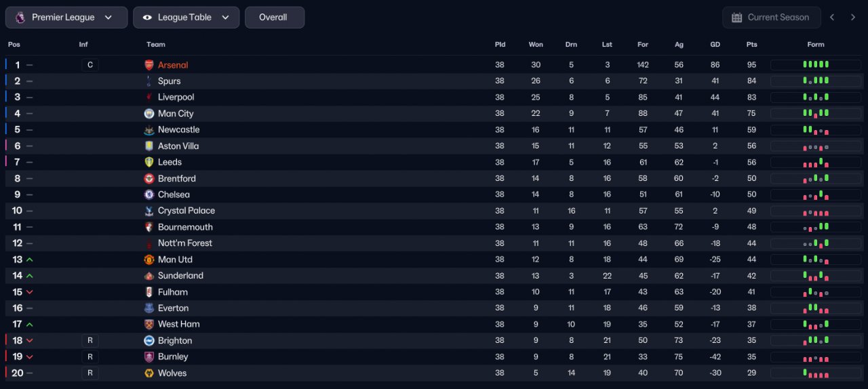Click the Overall filter button
Screen dimensions: 868x389
(x=274, y=18)
